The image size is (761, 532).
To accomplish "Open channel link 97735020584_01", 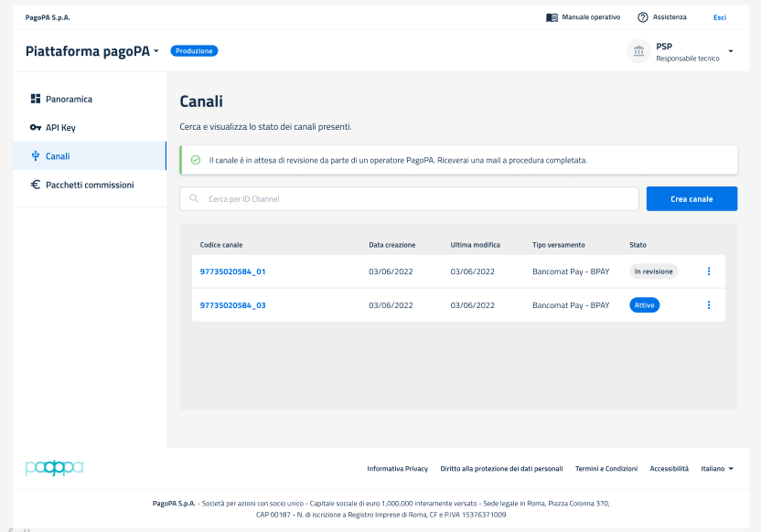I will 232,271.
